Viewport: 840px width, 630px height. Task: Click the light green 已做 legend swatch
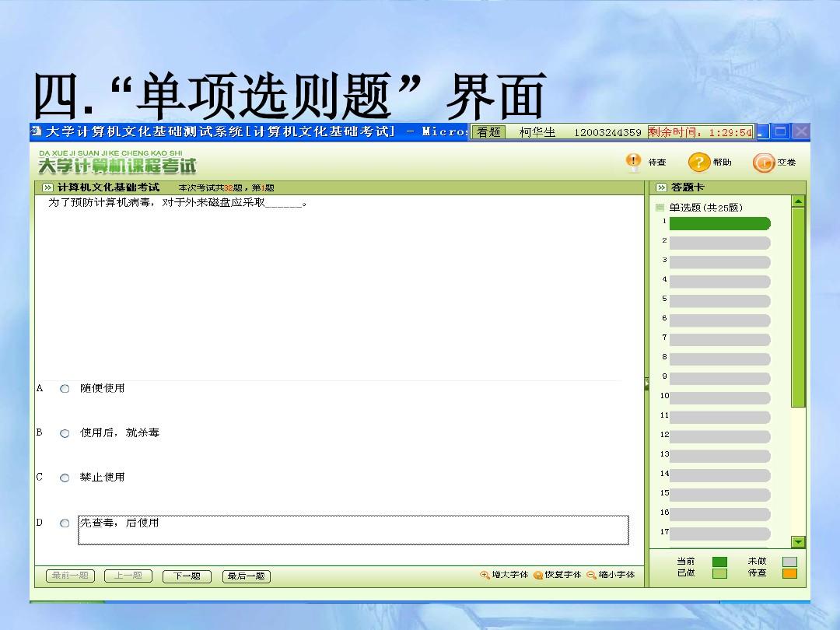point(720,573)
